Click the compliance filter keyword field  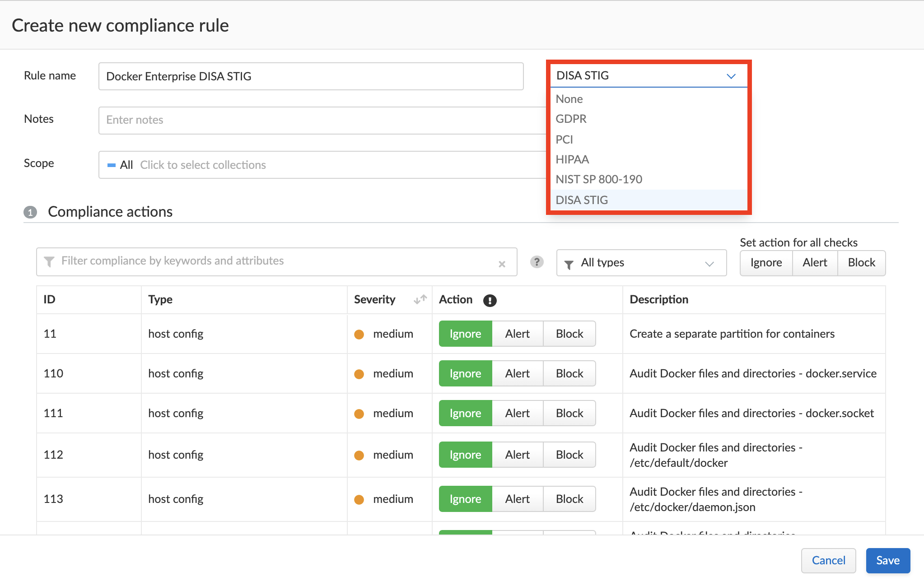point(276,261)
